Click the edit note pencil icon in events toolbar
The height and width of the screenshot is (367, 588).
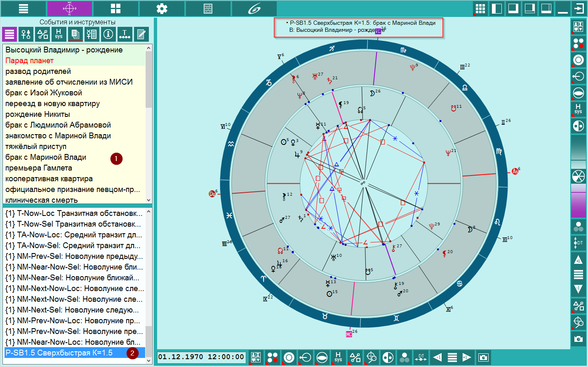pos(141,34)
